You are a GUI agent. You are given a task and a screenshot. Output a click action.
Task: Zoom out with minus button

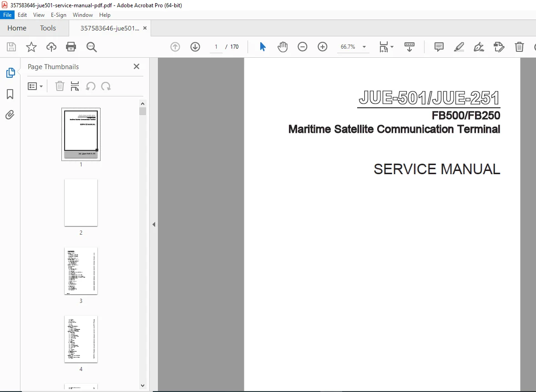tap(303, 47)
